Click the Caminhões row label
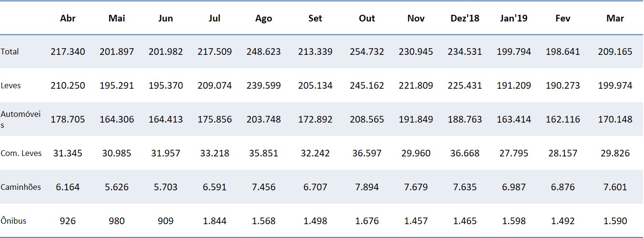 point(20,187)
